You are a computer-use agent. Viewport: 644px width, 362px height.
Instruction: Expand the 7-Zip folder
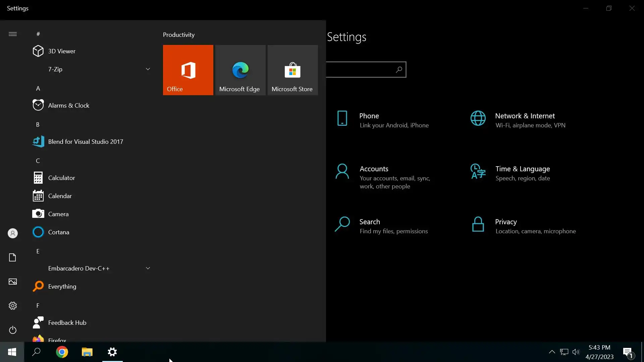click(x=148, y=69)
